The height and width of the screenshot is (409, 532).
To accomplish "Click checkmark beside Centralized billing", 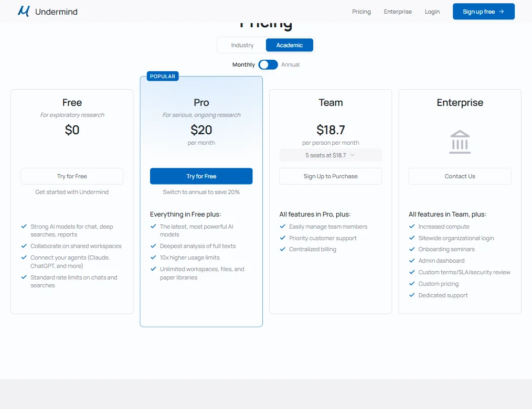I will [283, 249].
